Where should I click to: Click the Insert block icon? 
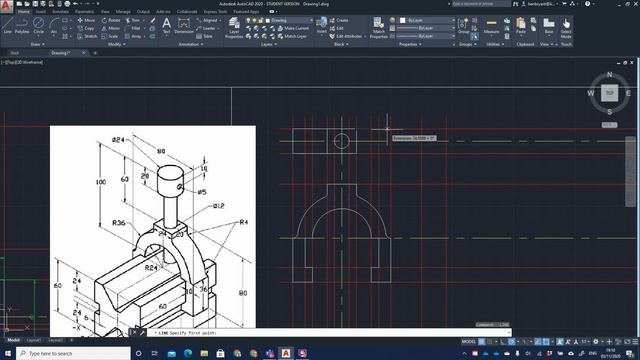(x=322, y=25)
